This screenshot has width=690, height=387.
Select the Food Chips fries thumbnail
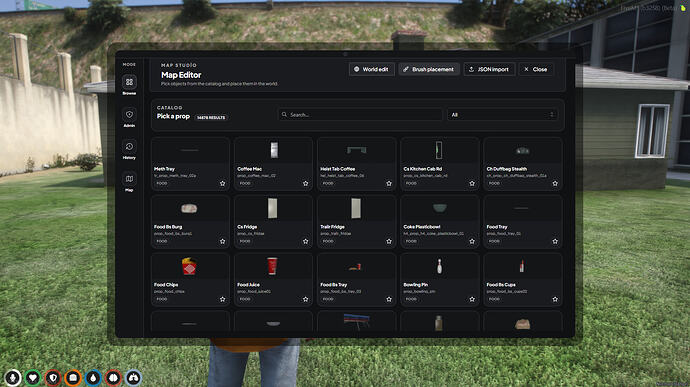click(x=190, y=266)
